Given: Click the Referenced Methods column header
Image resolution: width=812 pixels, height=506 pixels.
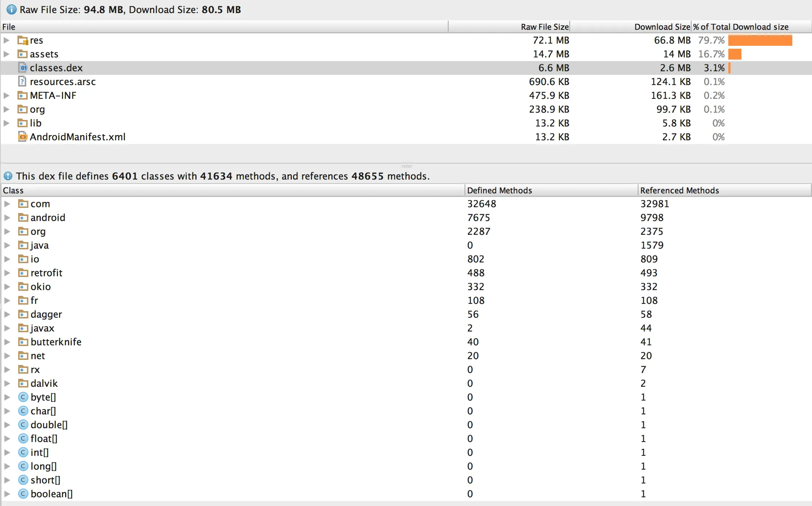Looking at the screenshot, I should [x=679, y=190].
